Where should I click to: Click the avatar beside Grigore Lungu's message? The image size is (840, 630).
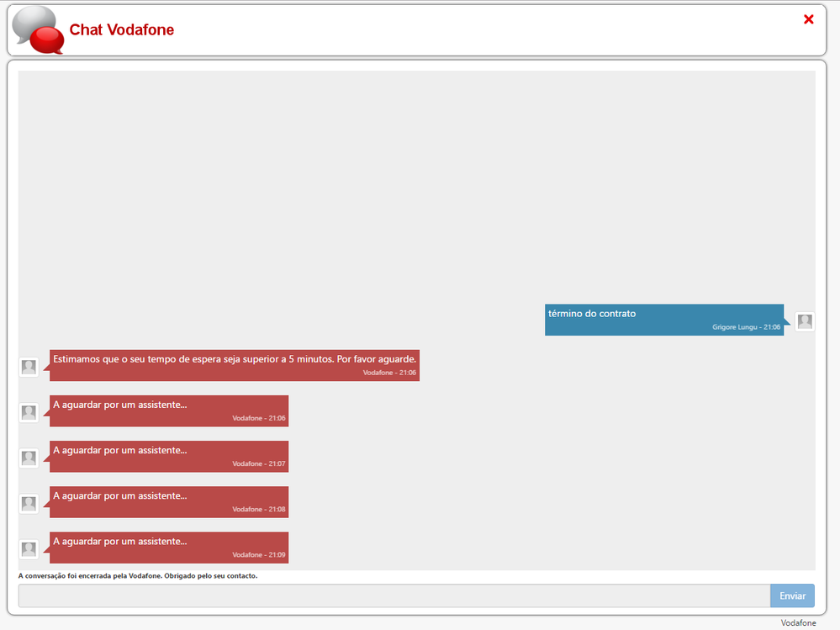tap(805, 320)
